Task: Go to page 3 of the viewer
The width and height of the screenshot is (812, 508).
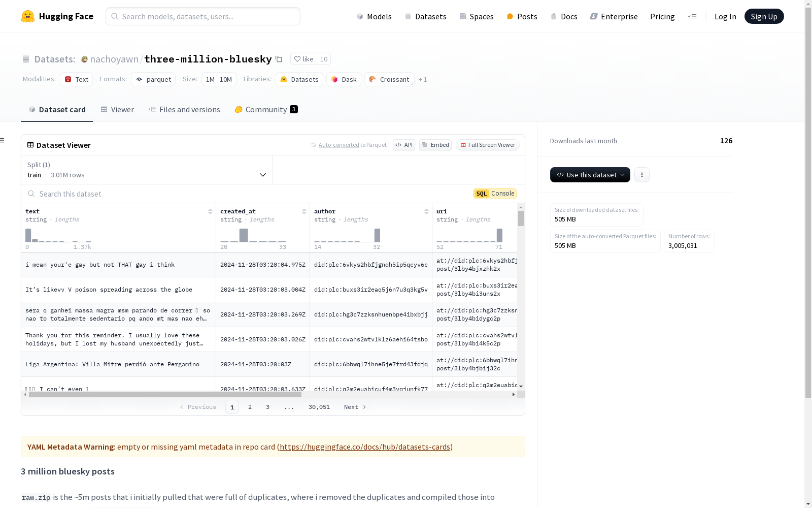Action: click(x=267, y=407)
